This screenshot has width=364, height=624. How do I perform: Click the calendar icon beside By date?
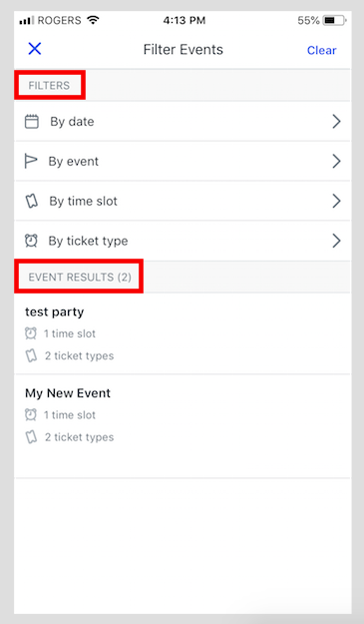32,122
